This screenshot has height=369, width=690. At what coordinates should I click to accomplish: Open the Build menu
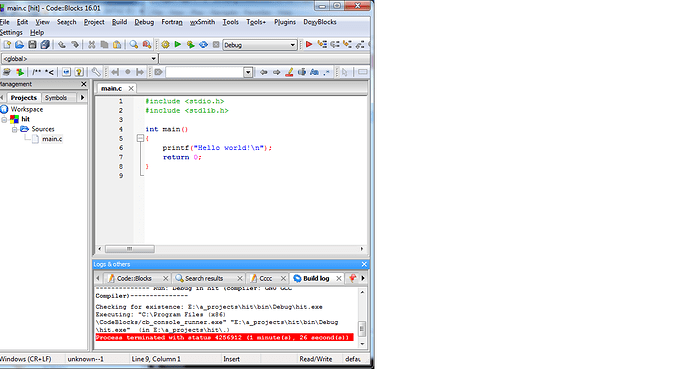point(119,22)
